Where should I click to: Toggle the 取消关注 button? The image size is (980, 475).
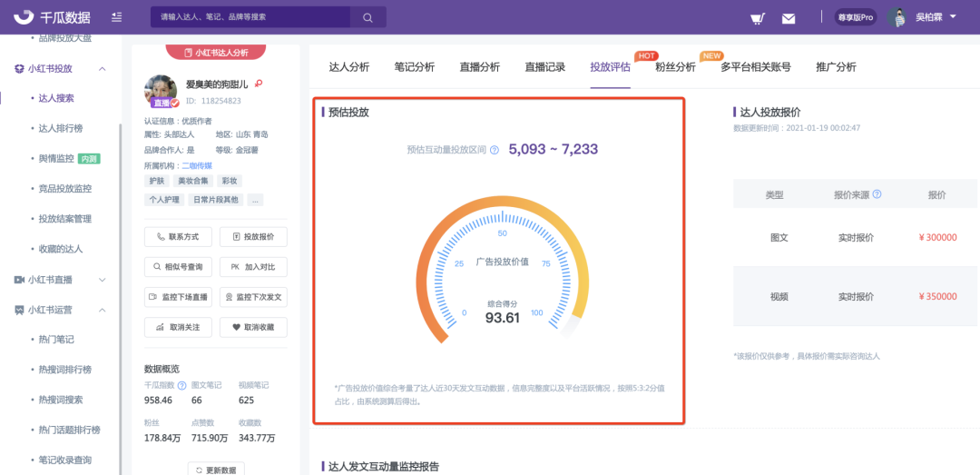click(178, 327)
